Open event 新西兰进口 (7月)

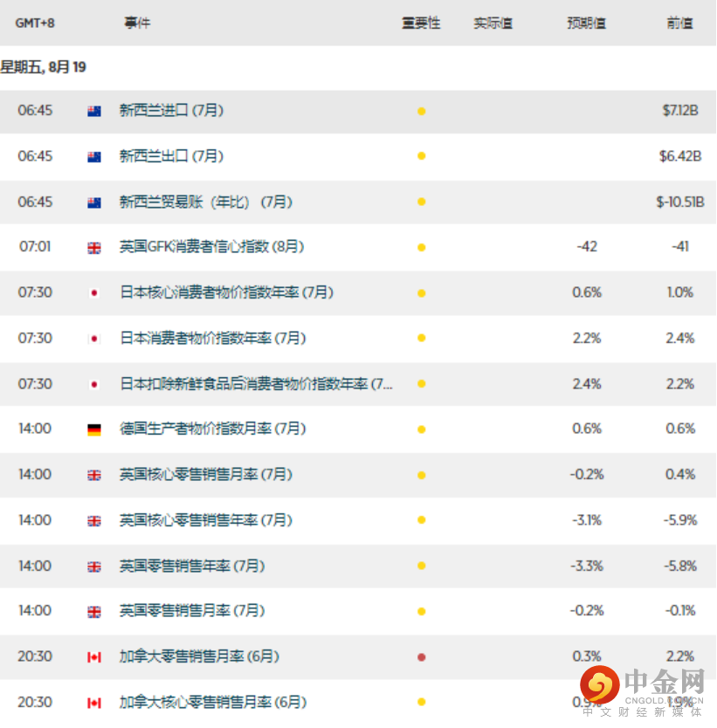tap(172, 111)
